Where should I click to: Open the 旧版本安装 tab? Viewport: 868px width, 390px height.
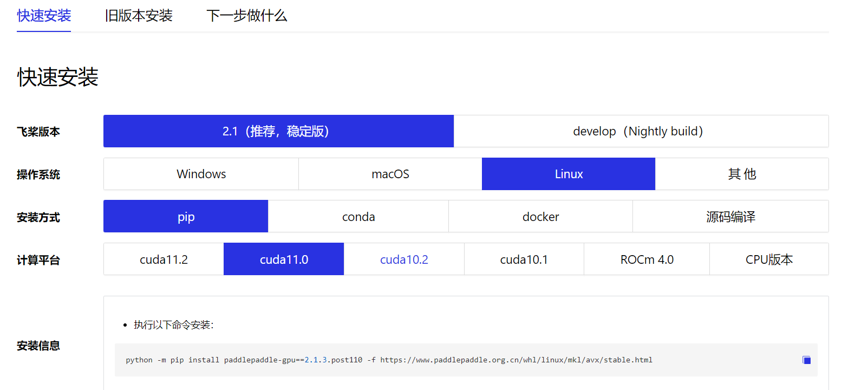(139, 16)
